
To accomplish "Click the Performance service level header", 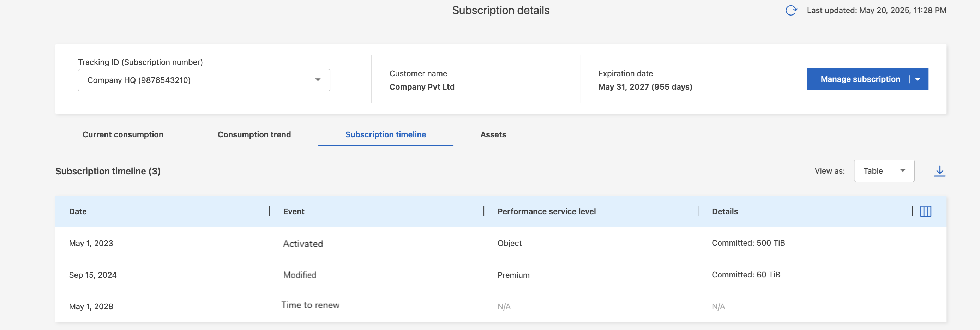I will click(x=546, y=212).
